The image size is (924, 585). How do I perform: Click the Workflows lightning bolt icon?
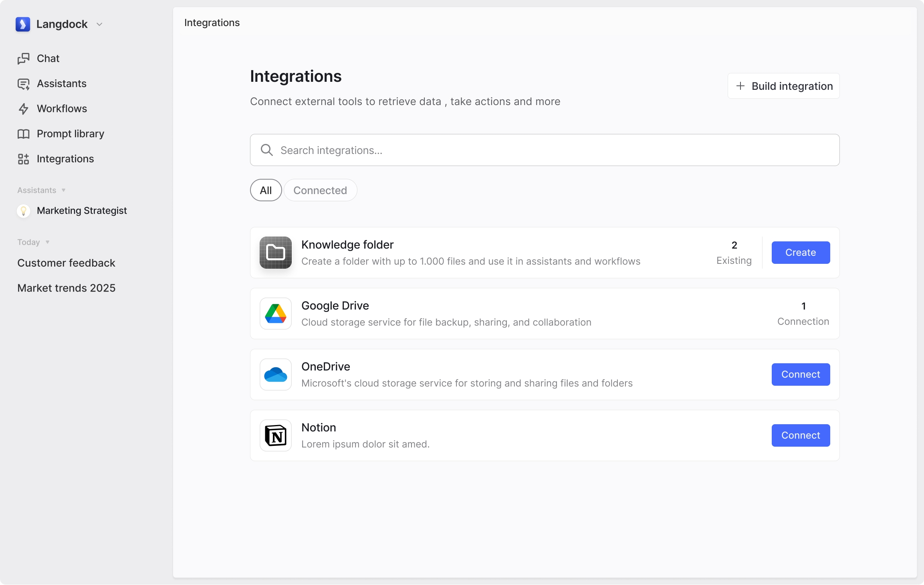(x=24, y=109)
